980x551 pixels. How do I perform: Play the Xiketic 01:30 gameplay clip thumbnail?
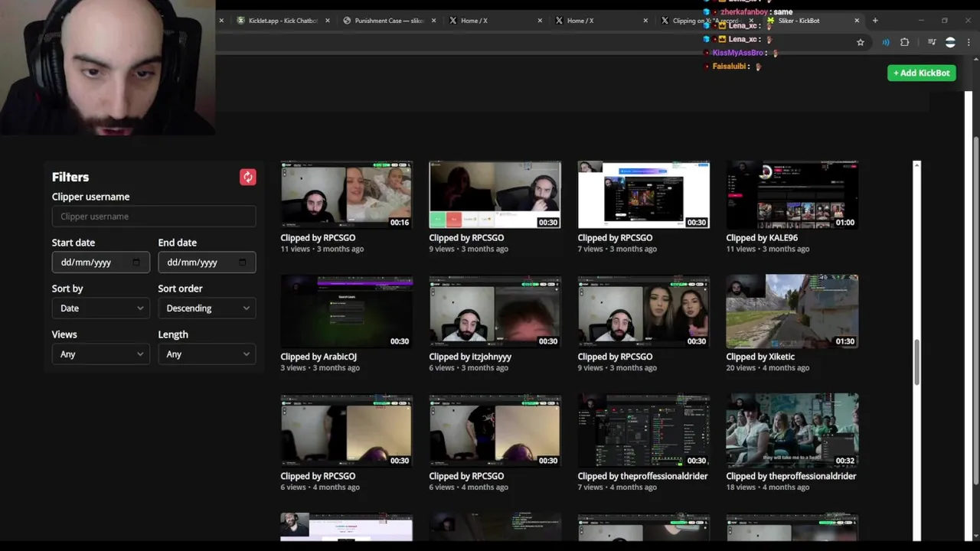(x=792, y=311)
